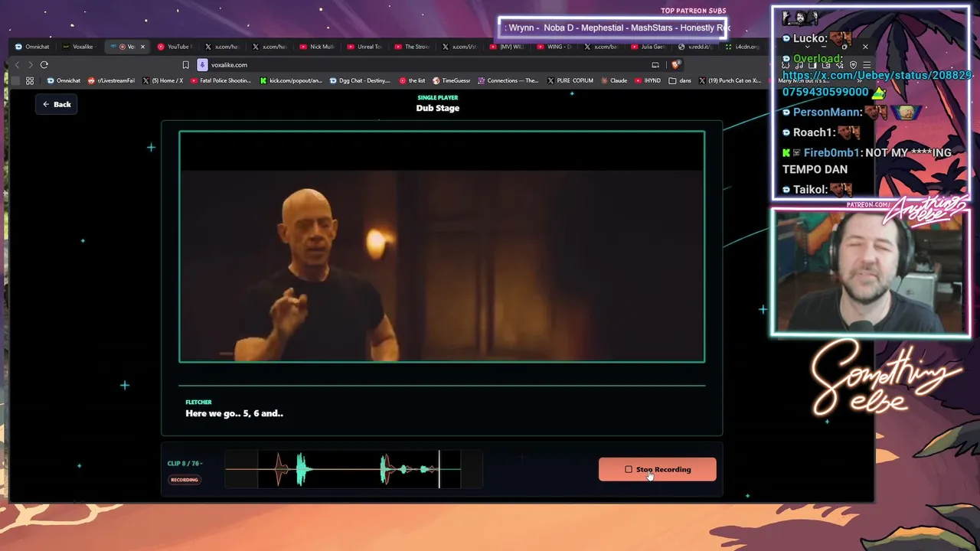
Task: Close the active Voxalike recording tab
Action: (142, 47)
